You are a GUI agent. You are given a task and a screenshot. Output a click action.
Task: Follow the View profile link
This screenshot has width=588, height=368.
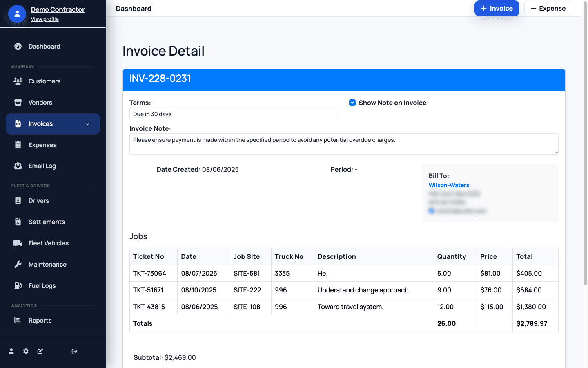(x=45, y=19)
